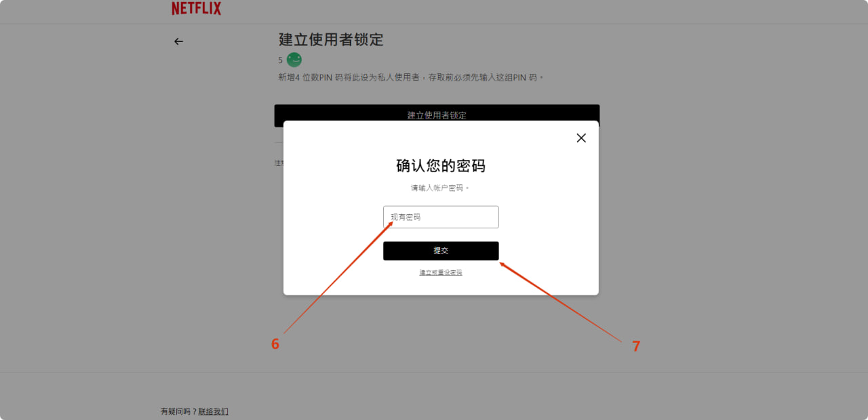This screenshot has width=868, height=420.
Task: Click the Netflix logo
Action: click(x=196, y=8)
